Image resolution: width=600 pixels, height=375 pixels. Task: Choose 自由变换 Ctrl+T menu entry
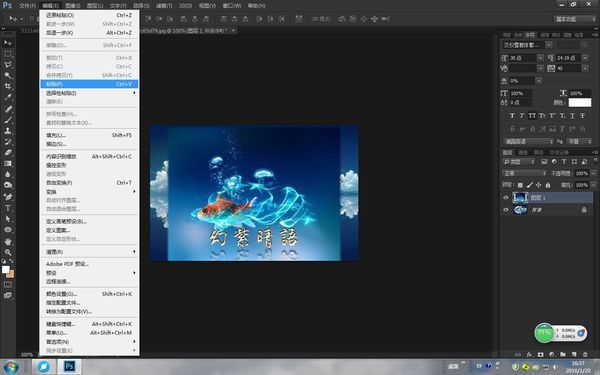(89, 183)
